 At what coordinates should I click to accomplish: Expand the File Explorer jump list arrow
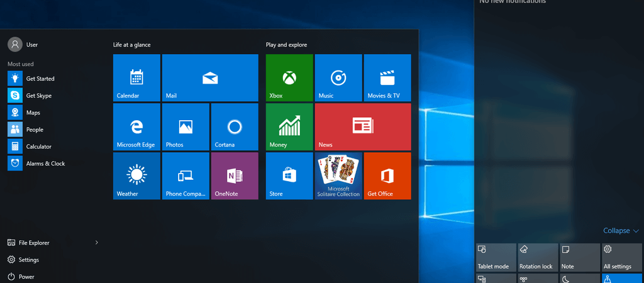pos(96,243)
